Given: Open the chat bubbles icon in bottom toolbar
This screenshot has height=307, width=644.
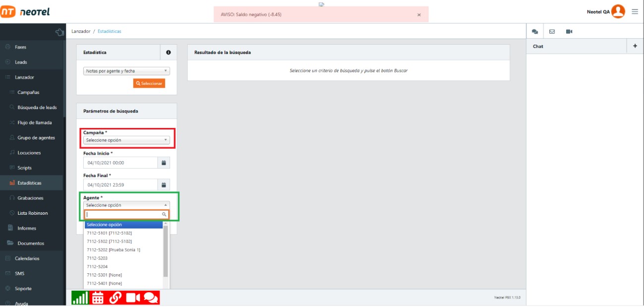Looking at the screenshot, I should [x=151, y=298].
